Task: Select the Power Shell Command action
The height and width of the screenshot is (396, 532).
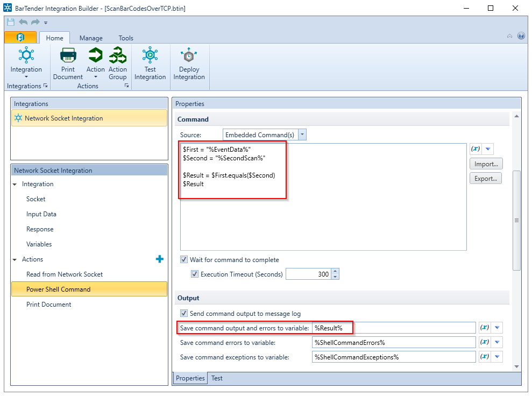Action: [x=89, y=289]
